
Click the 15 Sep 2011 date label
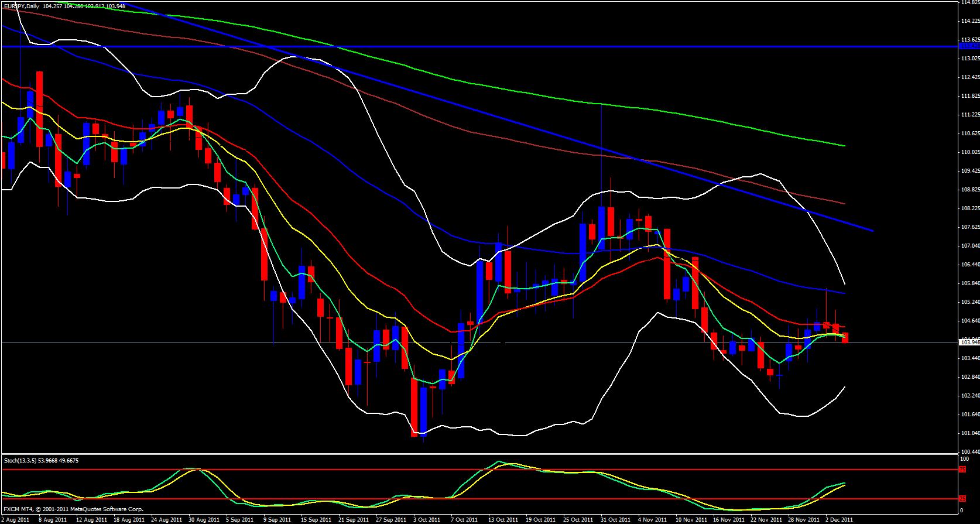pos(316,519)
